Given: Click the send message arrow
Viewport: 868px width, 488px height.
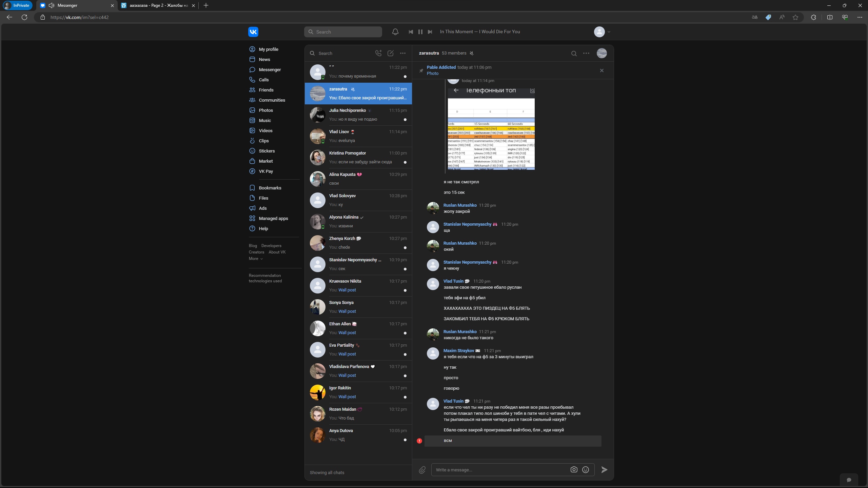Looking at the screenshot, I should [x=604, y=469].
